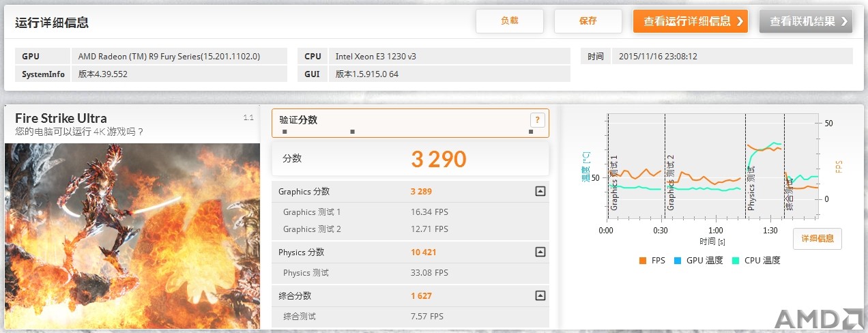Collapse the 综合分数 section
Viewport: 868px width, 333px height.
[540, 296]
